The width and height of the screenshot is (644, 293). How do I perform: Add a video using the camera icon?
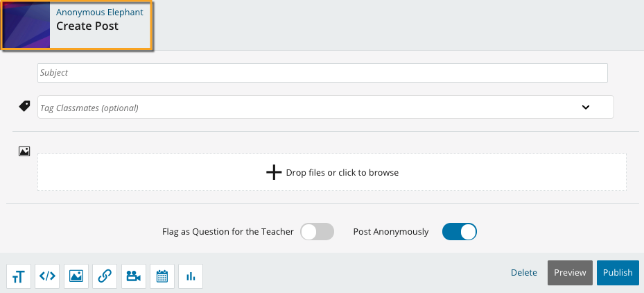pos(133,276)
